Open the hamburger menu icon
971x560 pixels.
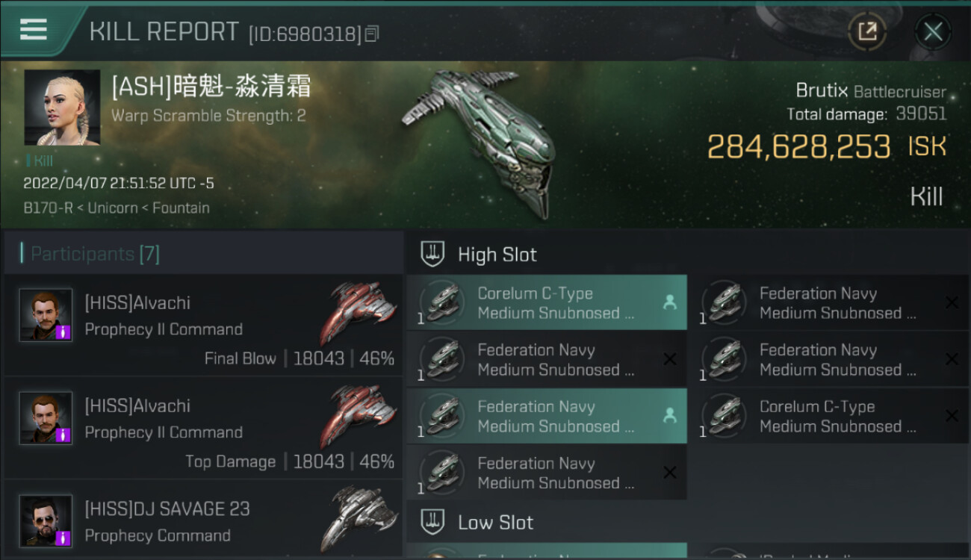coord(34,29)
